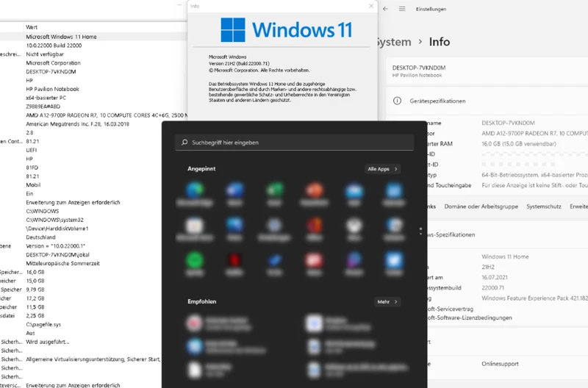Select the 16.07.2021 install date value

point(494,278)
